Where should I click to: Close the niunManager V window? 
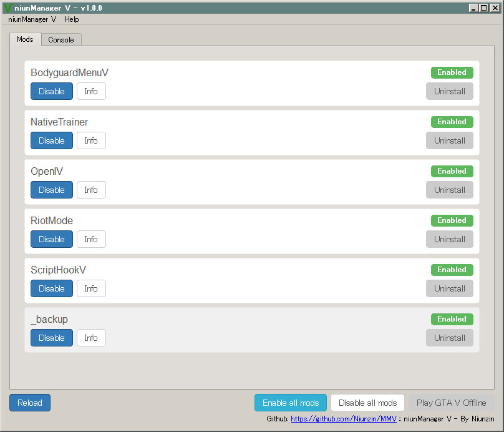pos(495,8)
